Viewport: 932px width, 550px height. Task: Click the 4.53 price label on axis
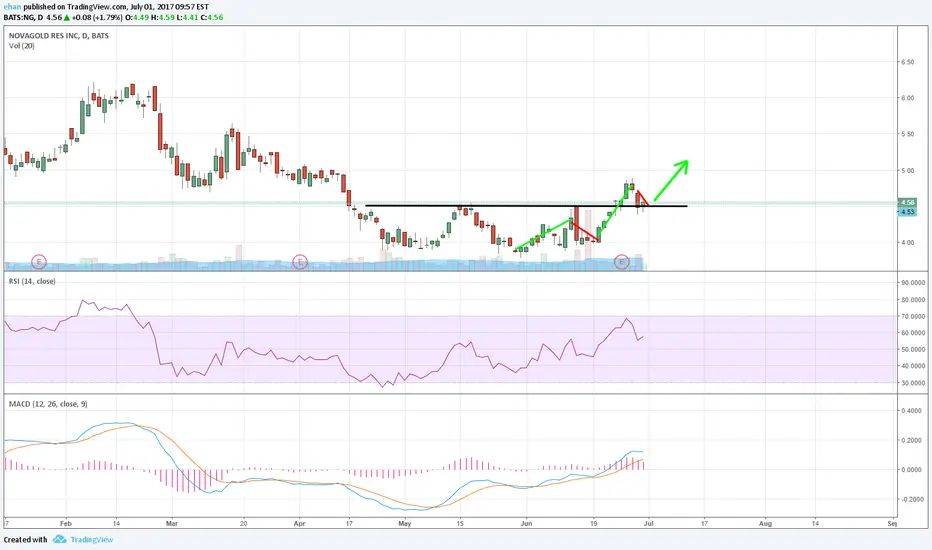pyautogui.click(x=908, y=212)
